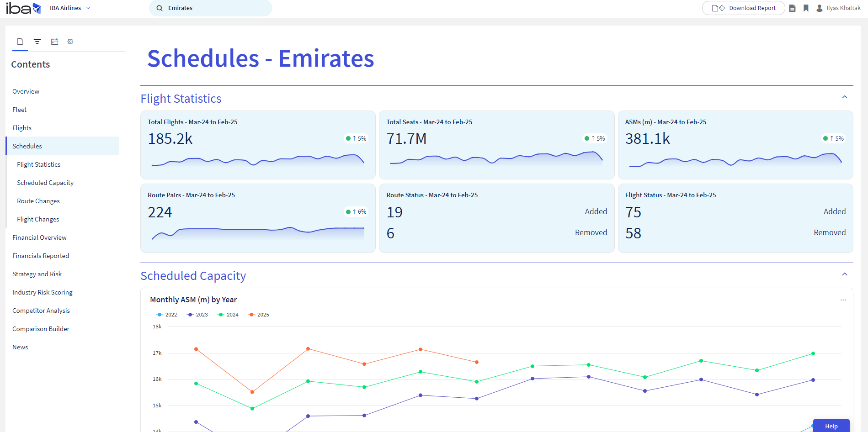868x432 pixels.
Task: Open Monthly ASM chart options menu
Action: pos(843,300)
